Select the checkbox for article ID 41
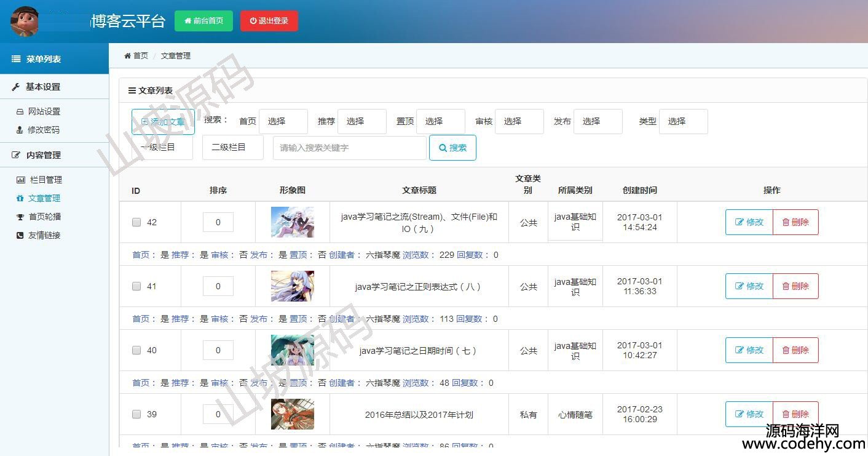 136,287
